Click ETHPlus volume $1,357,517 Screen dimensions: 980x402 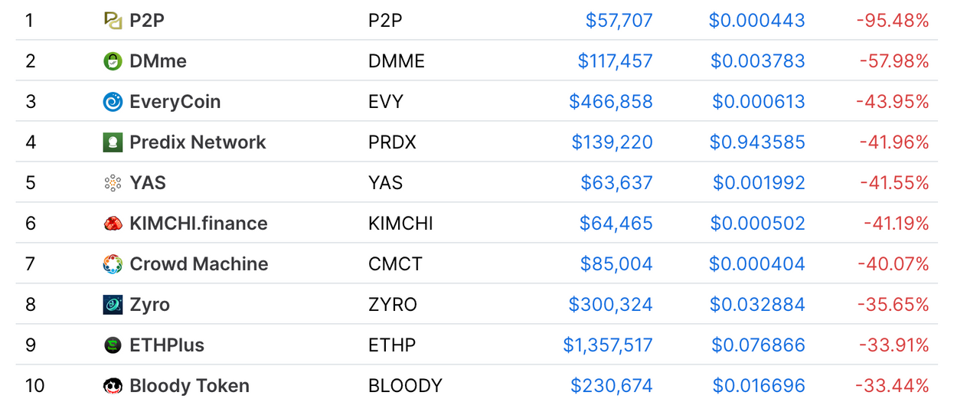coord(608,345)
